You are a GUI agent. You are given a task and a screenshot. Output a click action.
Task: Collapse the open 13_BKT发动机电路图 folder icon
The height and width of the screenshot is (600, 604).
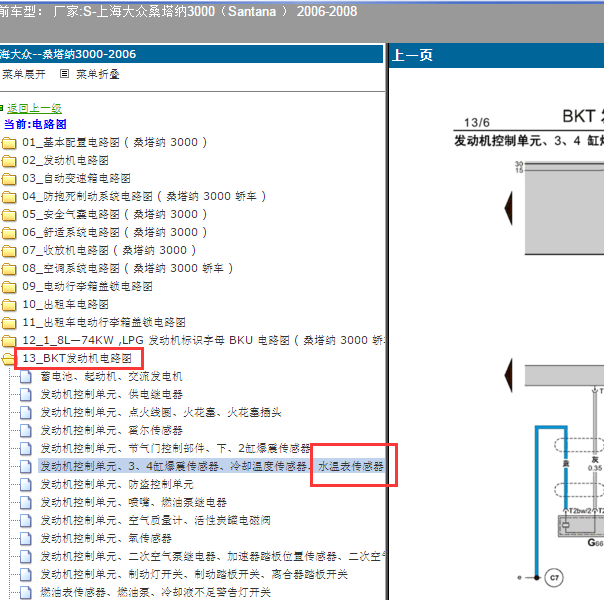pos(8,359)
